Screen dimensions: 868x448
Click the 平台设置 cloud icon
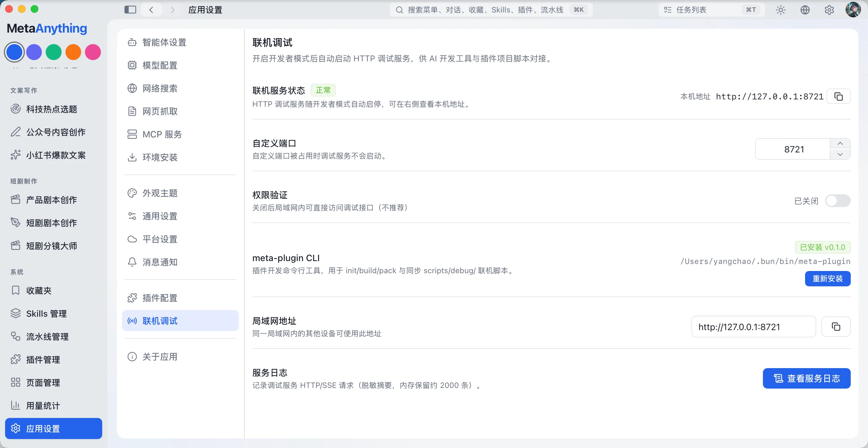pyautogui.click(x=132, y=239)
